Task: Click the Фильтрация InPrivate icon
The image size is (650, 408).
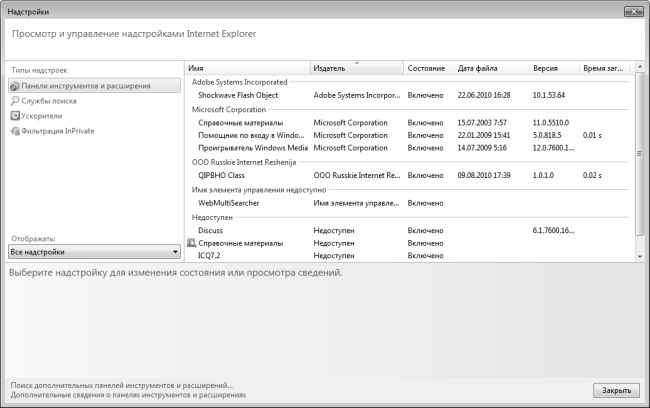Action: [x=15, y=131]
